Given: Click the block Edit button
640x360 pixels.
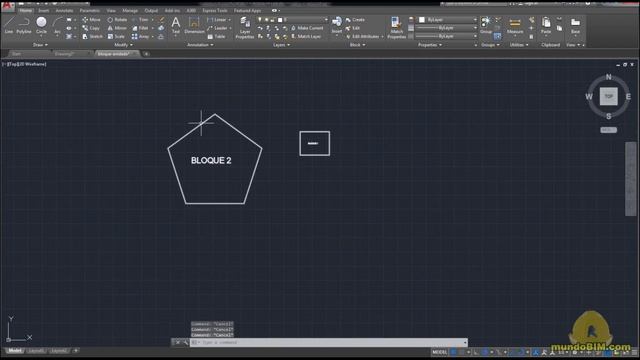Looking at the screenshot, I should tap(353, 28).
